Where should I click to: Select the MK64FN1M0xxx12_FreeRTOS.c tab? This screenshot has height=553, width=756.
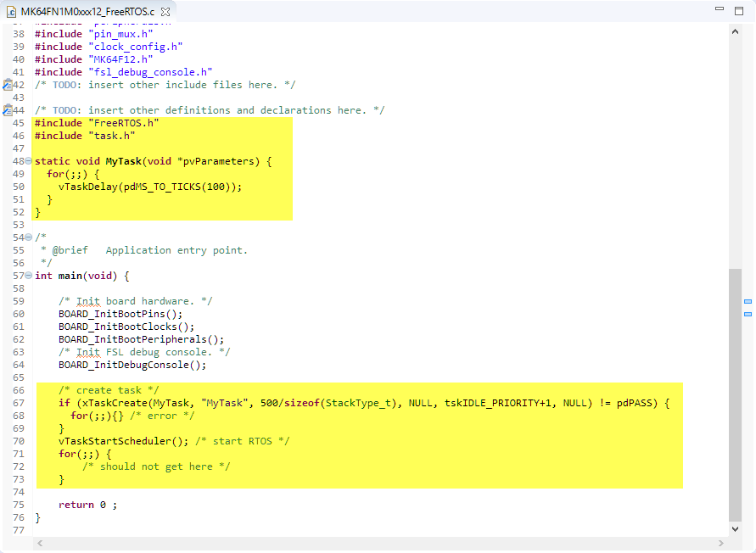click(87, 12)
